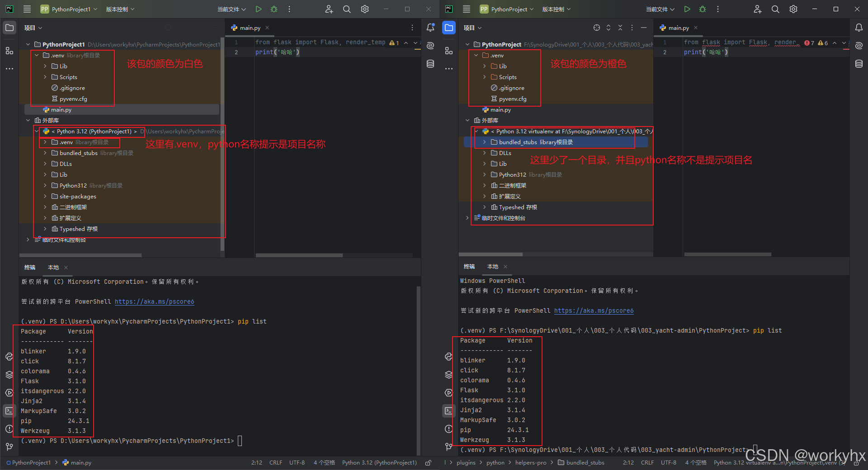The image size is (868, 470).
Task: Run current file in right PythonProject window
Action: (687, 9)
